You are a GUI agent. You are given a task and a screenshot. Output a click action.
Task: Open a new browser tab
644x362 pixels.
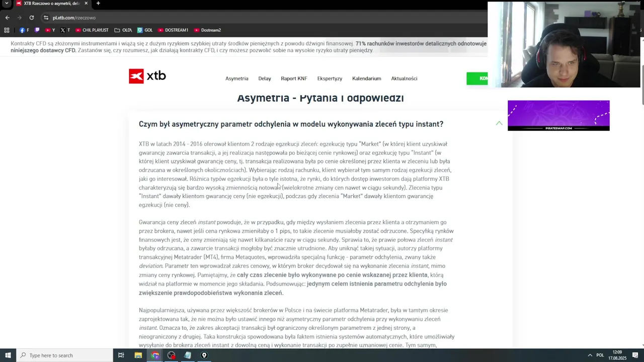coord(98,4)
